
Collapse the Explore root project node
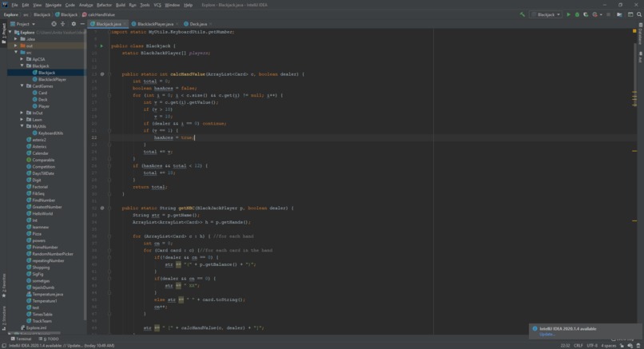10,32
